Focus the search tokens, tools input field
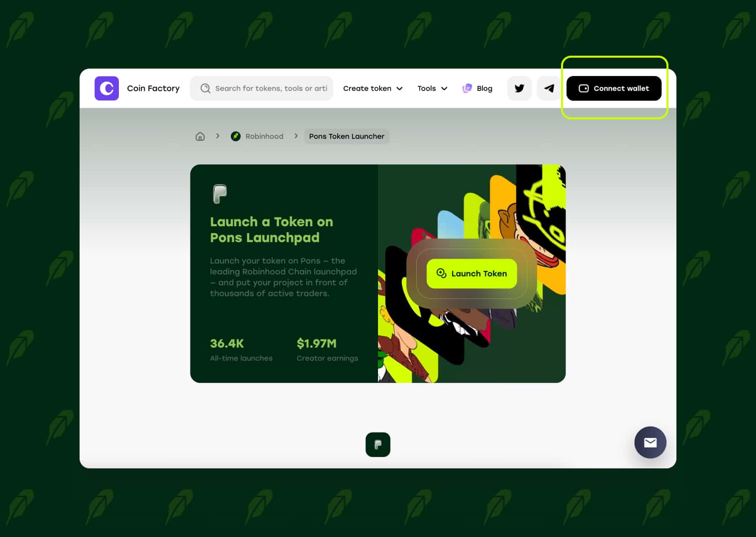 point(262,89)
